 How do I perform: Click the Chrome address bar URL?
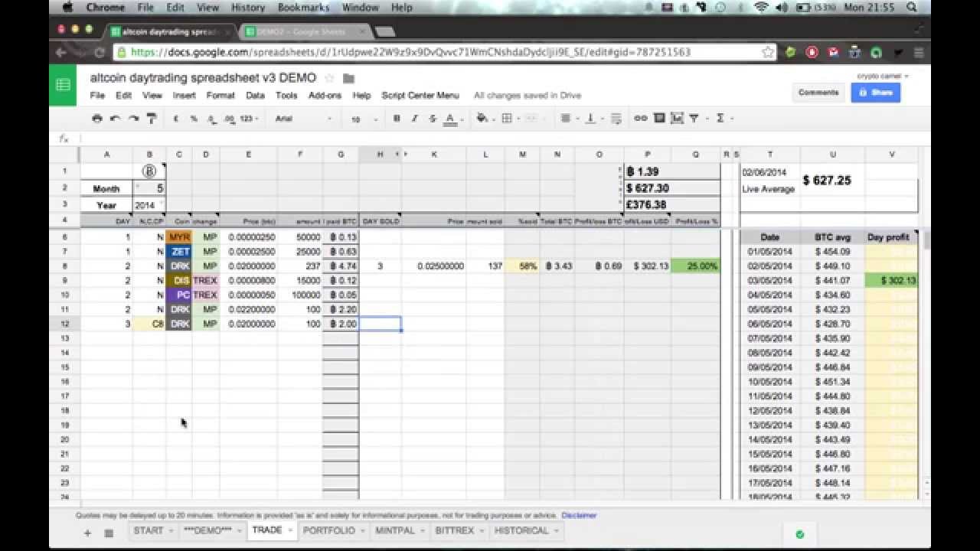(410, 53)
